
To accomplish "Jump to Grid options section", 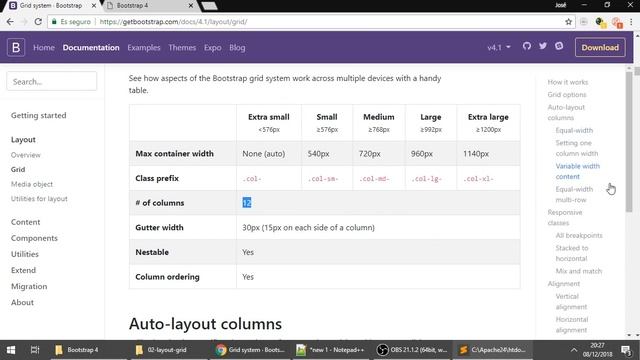I will 567,95.
